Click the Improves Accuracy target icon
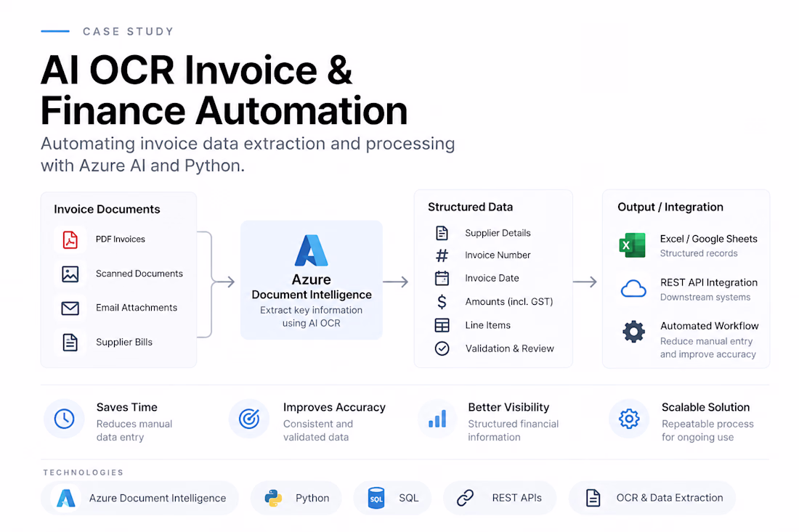 coord(249,419)
